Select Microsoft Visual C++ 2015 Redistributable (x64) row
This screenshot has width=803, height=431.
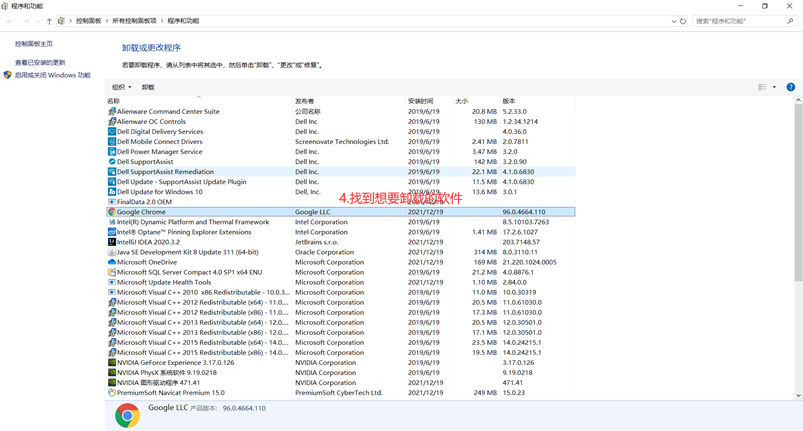coord(341,342)
